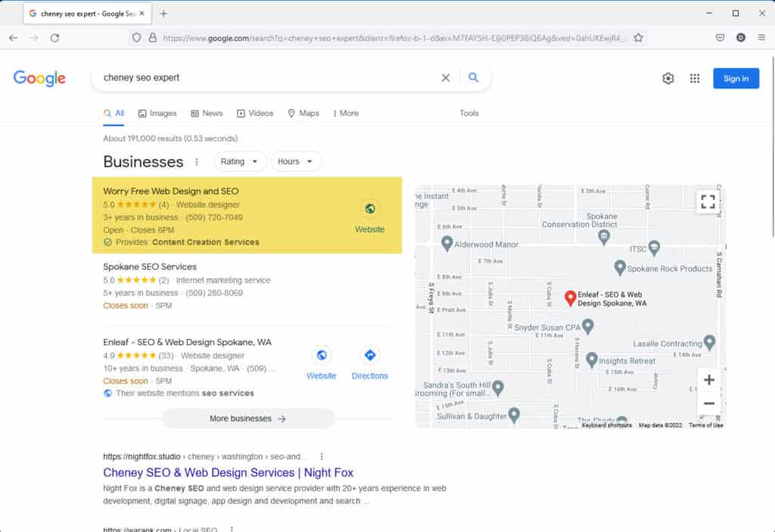Select the All results tab
The width and height of the screenshot is (775, 532).
[x=114, y=114]
